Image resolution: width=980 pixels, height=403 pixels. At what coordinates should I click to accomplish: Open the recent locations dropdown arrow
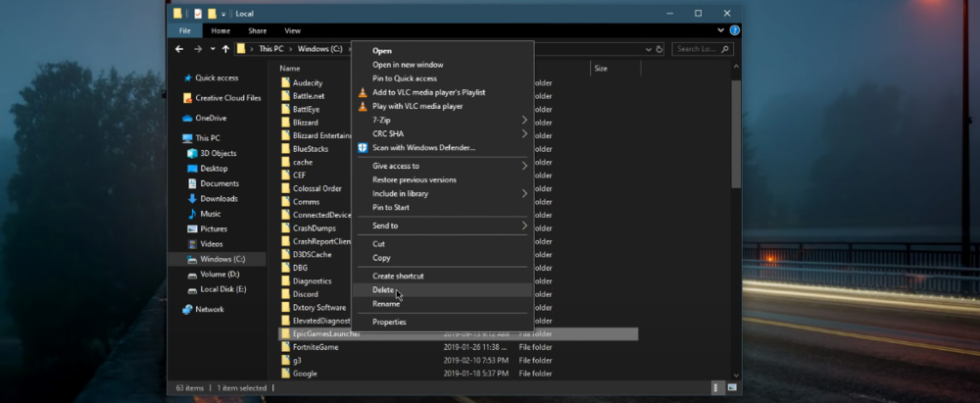(x=212, y=48)
